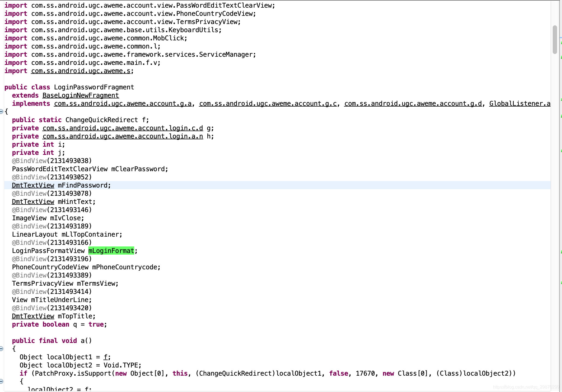The image size is (562, 392).
Task: Open DmtTextView type of mFindPassword
Action: 33,185
